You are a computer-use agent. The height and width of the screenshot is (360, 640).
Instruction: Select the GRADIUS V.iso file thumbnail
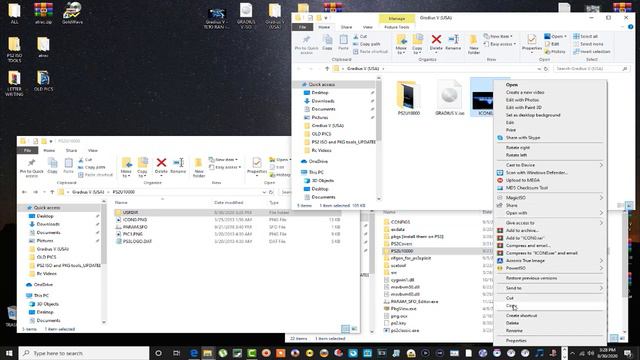pos(449,98)
